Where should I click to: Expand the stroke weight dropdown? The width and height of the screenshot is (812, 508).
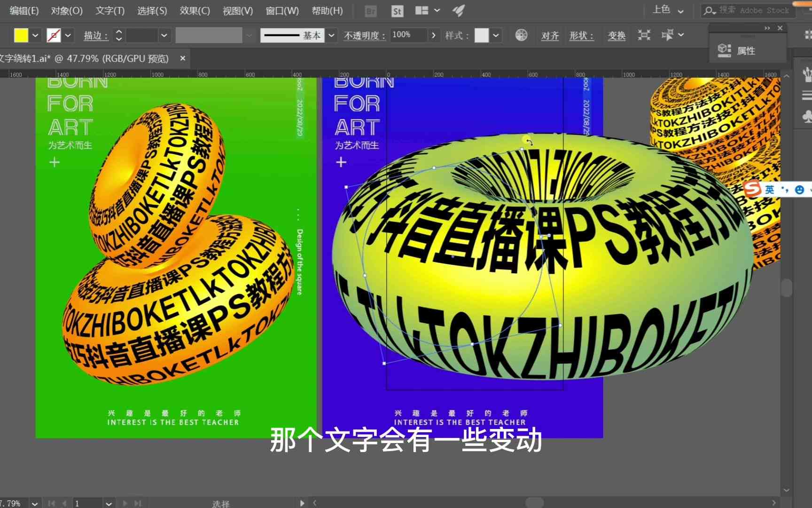164,35
